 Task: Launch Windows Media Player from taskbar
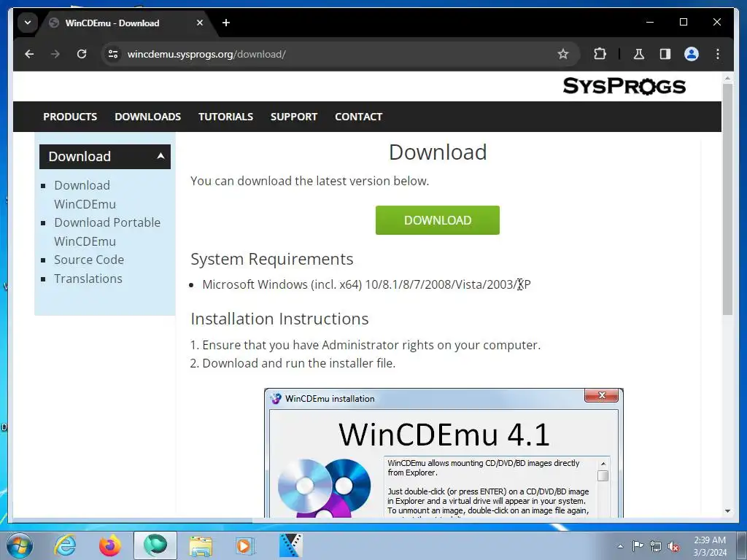point(245,545)
